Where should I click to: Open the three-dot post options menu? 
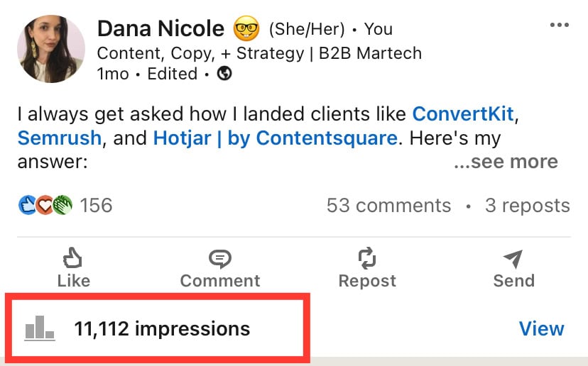[x=559, y=25]
